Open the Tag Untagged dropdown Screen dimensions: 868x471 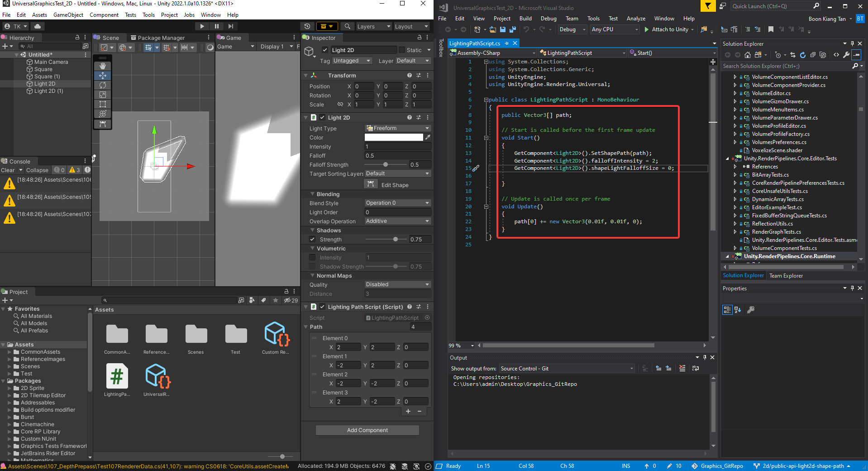352,61
